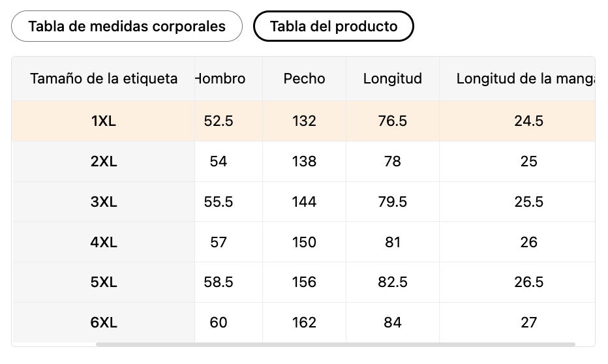This screenshot has height=364, width=608.
Task: Select the 6XL size row label
Action: pos(104,322)
